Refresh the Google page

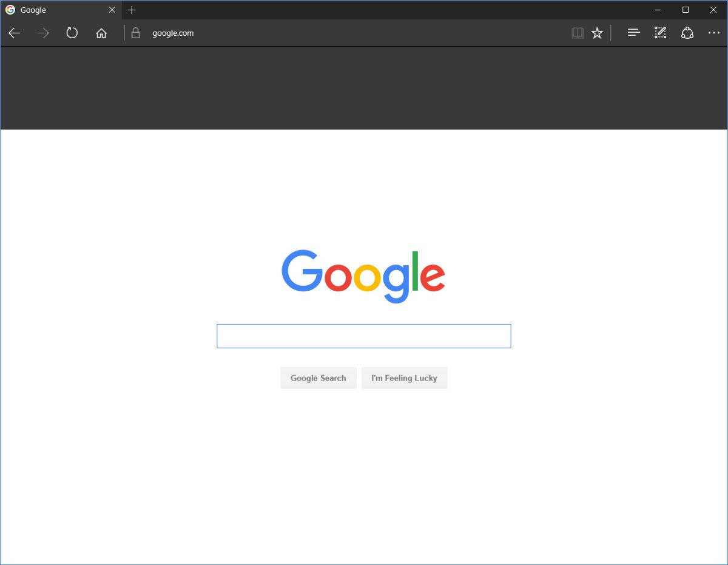pyautogui.click(x=72, y=33)
